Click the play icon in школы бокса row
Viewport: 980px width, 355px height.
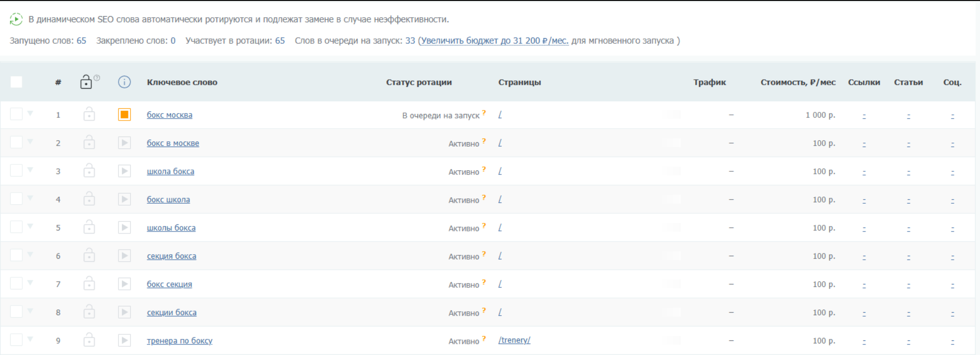(x=124, y=227)
